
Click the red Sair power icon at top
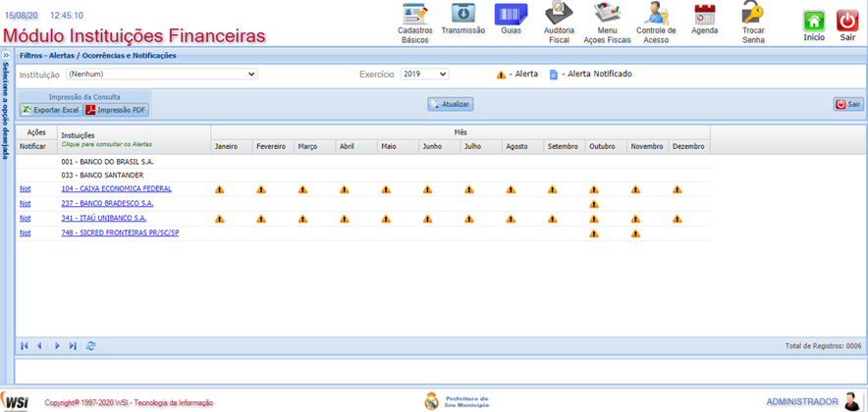pos(847,22)
